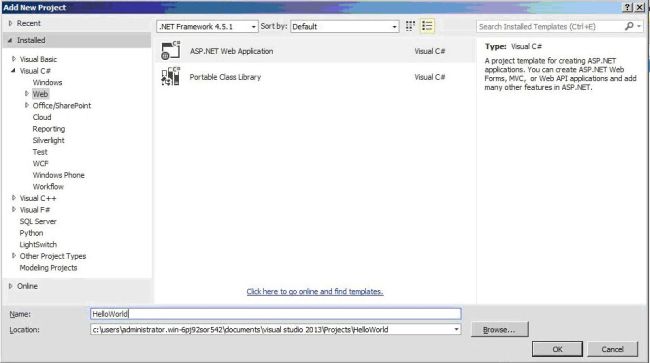Click the search magnifier icon
The height and width of the screenshot is (363, 650).
coord(629,26)
